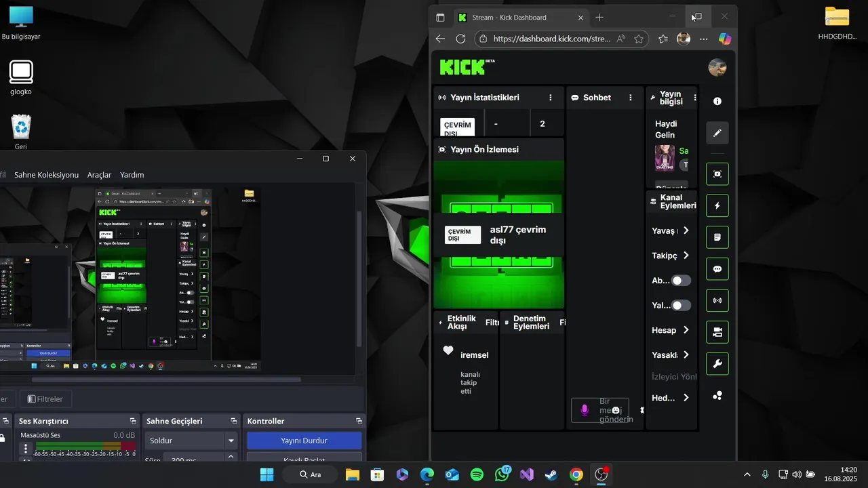Click the Edge address bar URL

click(552, 39)
